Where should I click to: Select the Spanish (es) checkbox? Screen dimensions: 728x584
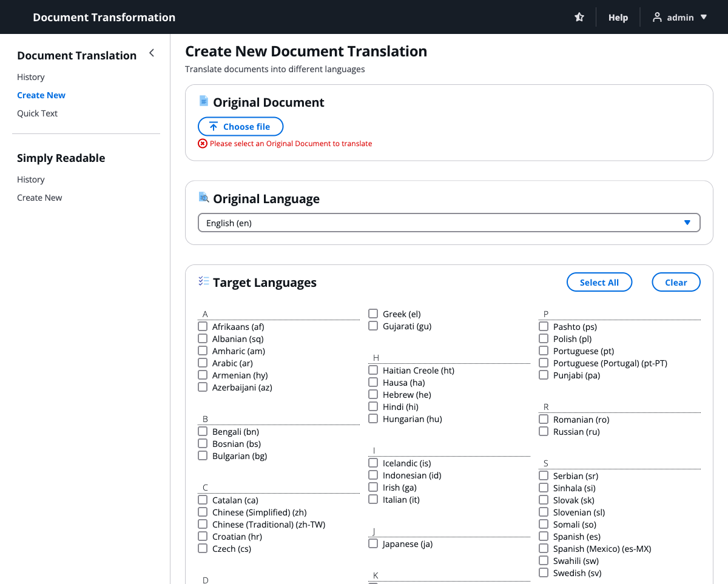click(x=543, y=535)
